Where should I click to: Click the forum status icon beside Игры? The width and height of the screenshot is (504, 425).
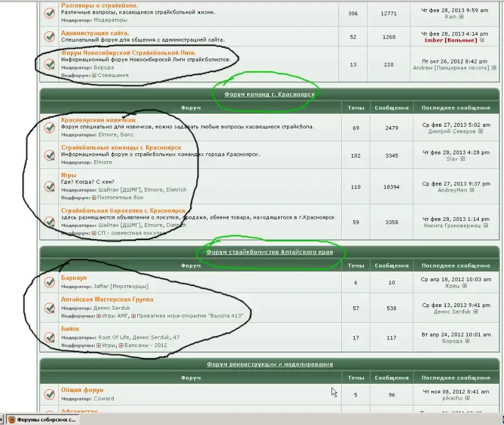pyautogui.click(x=50, y=186)
